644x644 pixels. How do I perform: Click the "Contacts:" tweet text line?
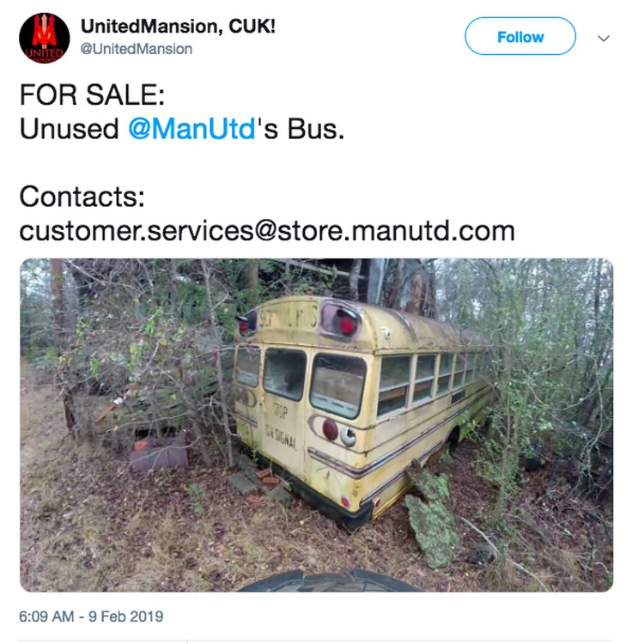82,197
